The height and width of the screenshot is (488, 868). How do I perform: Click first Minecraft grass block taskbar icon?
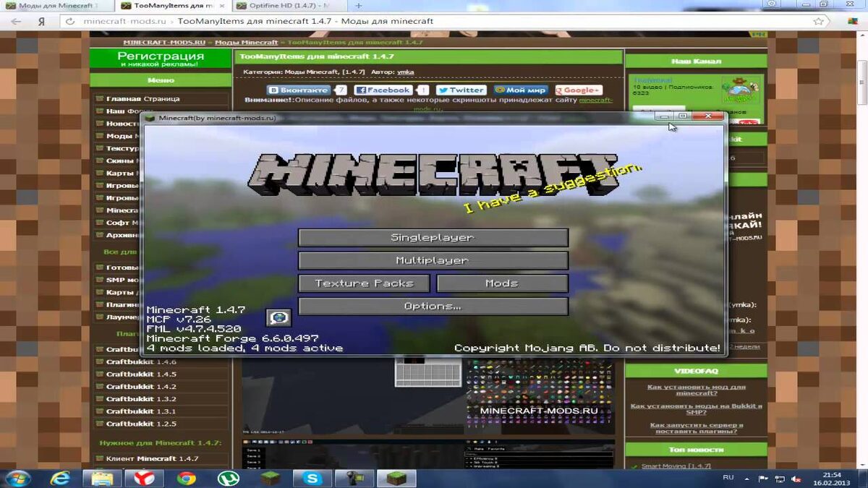271,478
